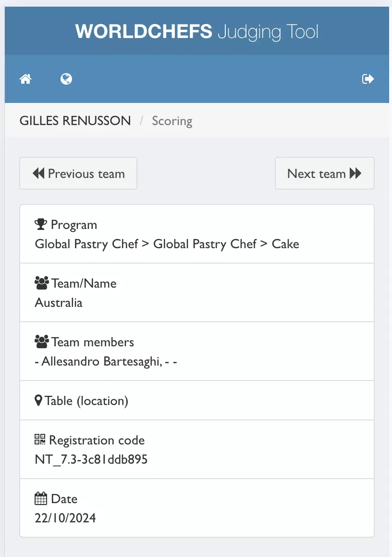
Task: Click the Australia team name
Action: tap(59, 303)
